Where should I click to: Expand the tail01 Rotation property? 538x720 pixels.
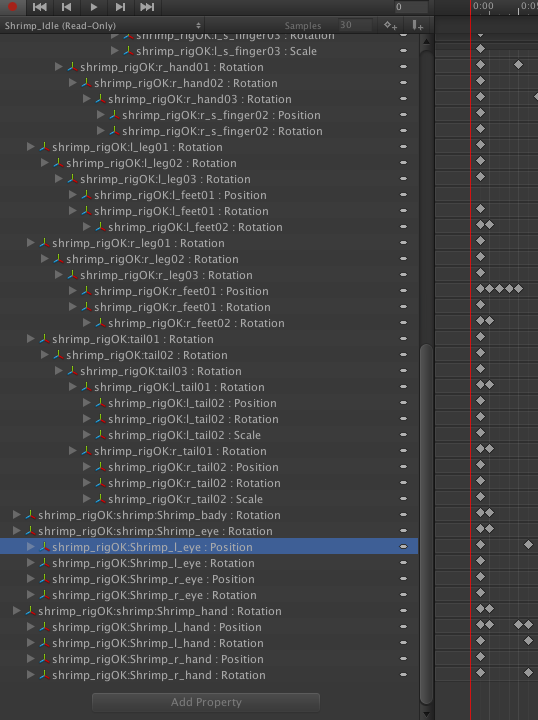coord(31,338)
